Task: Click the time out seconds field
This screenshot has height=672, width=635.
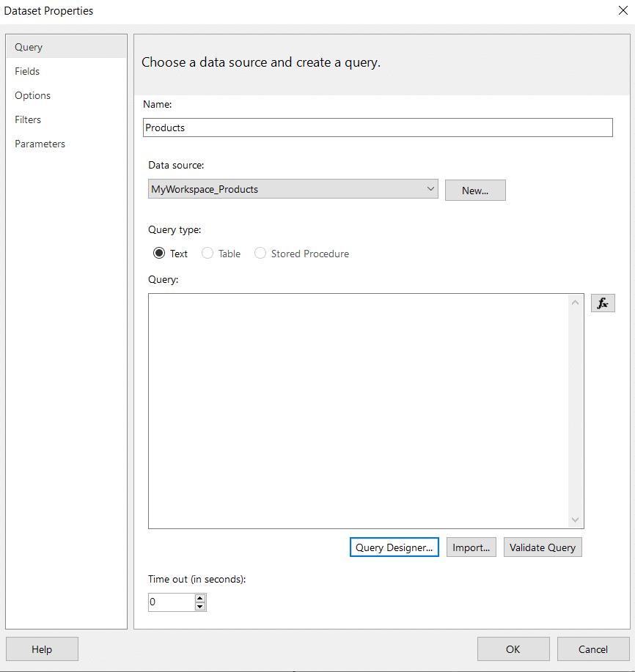Action: (x=172, y=602)
